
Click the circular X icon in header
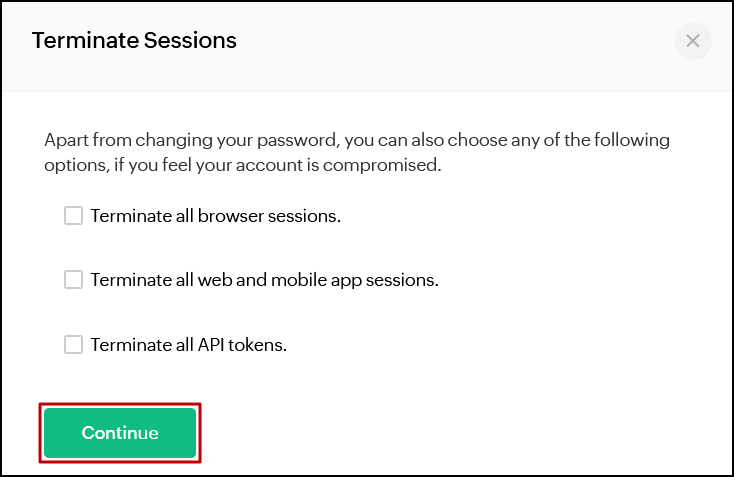692,41
